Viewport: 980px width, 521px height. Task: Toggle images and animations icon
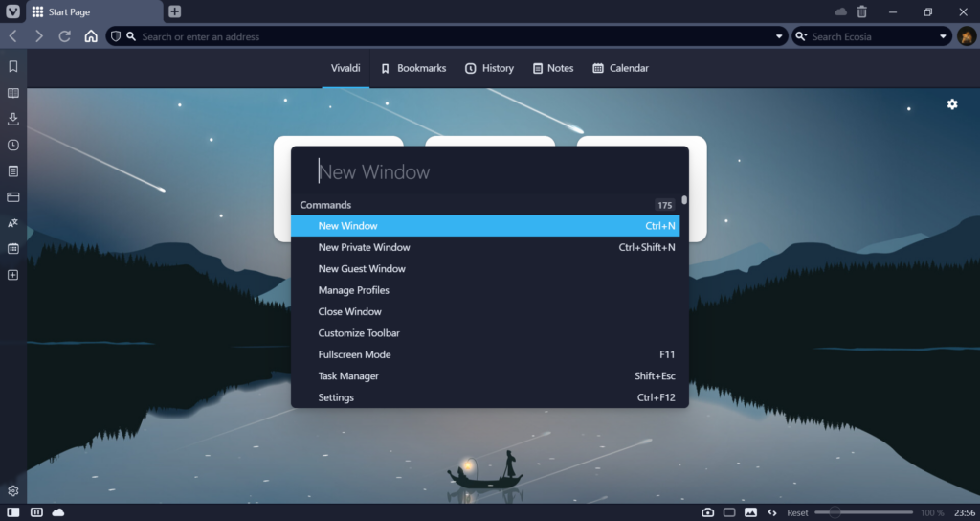point(750,512)
